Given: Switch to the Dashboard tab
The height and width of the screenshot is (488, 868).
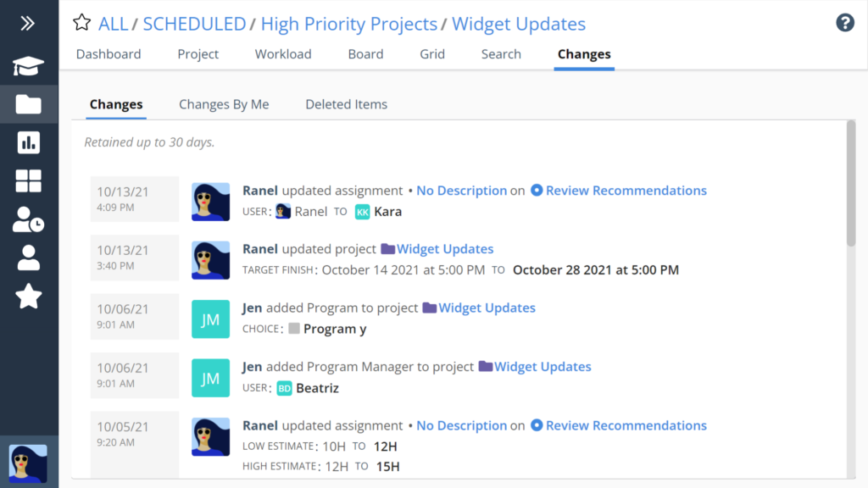Looking at the screenshot, I should point(108,54).
